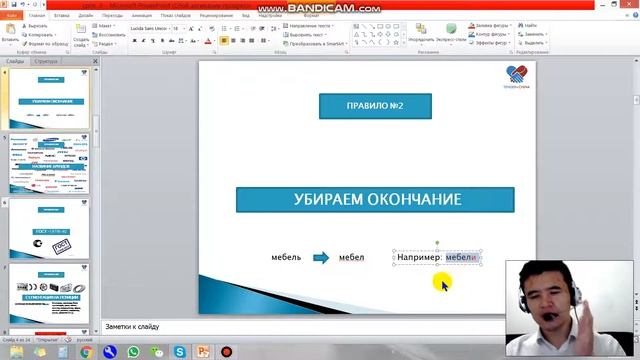640x360 pixels.
Task: Switch to the Анимация ribbon tab
Action: point(142,16)
